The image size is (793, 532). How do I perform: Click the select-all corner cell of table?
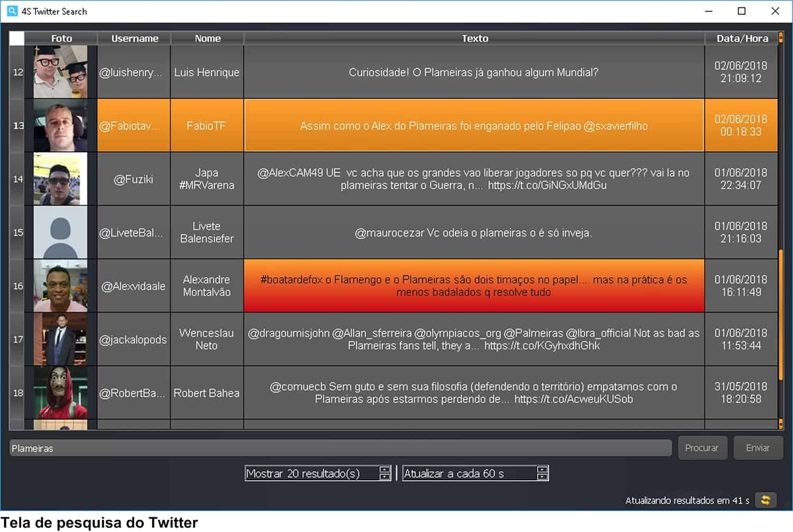pos(17,38)
